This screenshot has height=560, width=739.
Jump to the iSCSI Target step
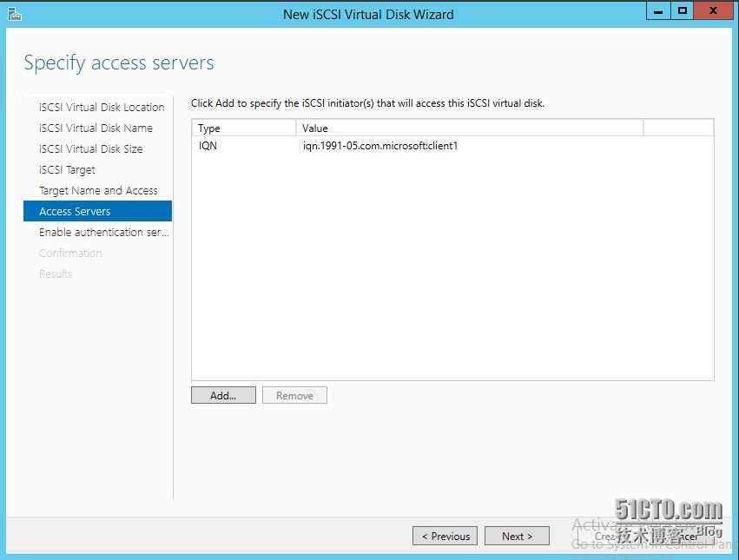[x=67, y=169]
